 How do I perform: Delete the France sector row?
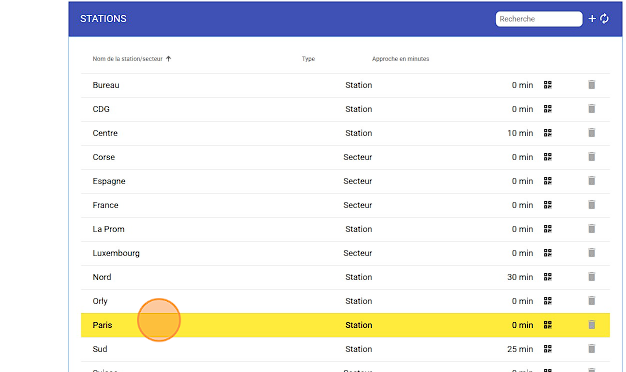click(x=592, y=205)
